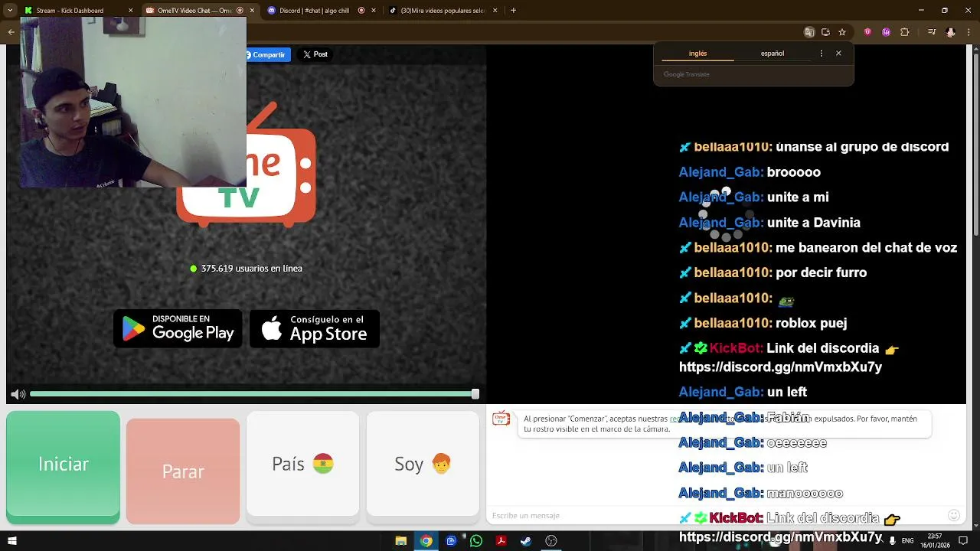Screen dimensions: 980x551
Task: Close the TikTok tab
Action: [x=495, y=11]
